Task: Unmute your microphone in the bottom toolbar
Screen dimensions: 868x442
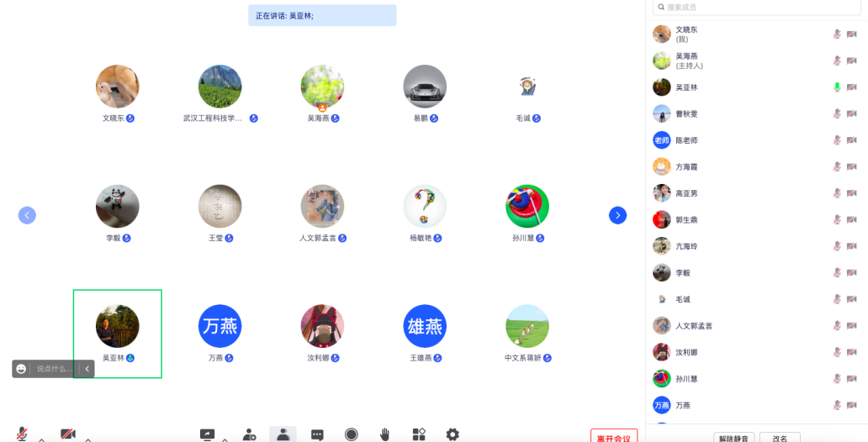Action: click(x=22, y=434)
